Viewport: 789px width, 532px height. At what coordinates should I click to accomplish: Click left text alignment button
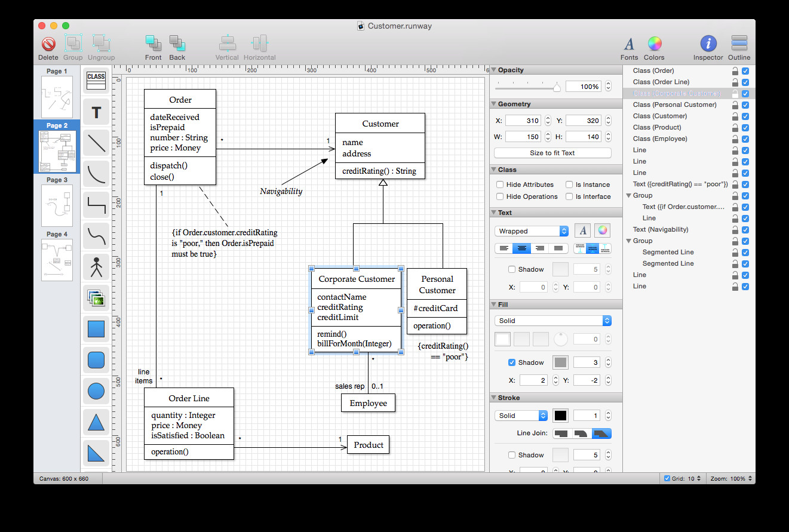(x=504, y=248)
